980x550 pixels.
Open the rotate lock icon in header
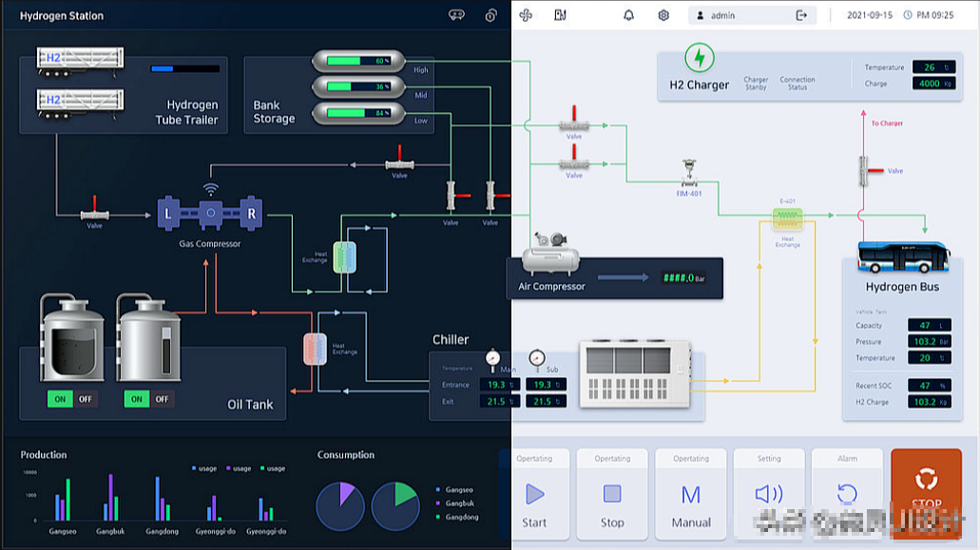tap(491, 15)
